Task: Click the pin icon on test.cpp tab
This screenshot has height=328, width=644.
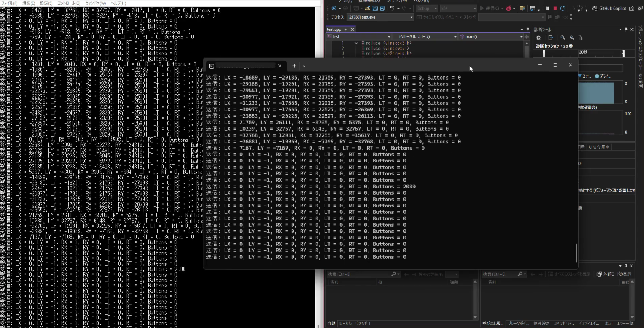Action: [x=346, y=29]
